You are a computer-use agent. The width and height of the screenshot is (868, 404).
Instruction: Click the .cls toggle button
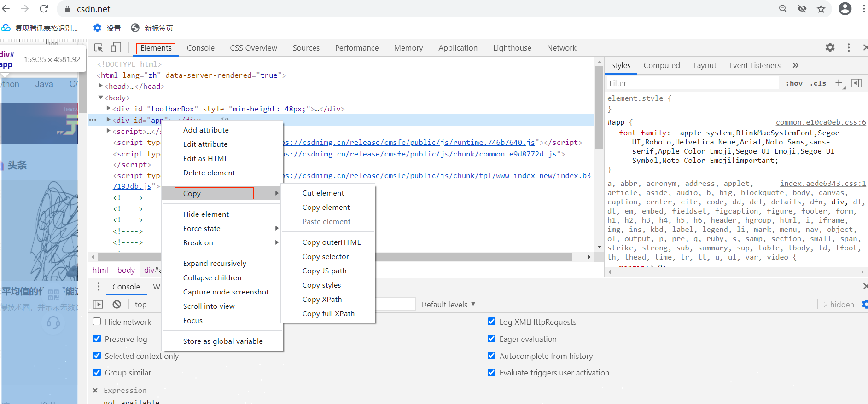tap(818, 83)
